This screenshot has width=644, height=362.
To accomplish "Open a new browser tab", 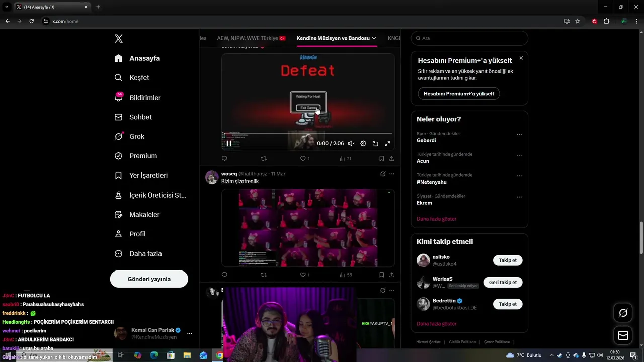I will tap(98, 7).
